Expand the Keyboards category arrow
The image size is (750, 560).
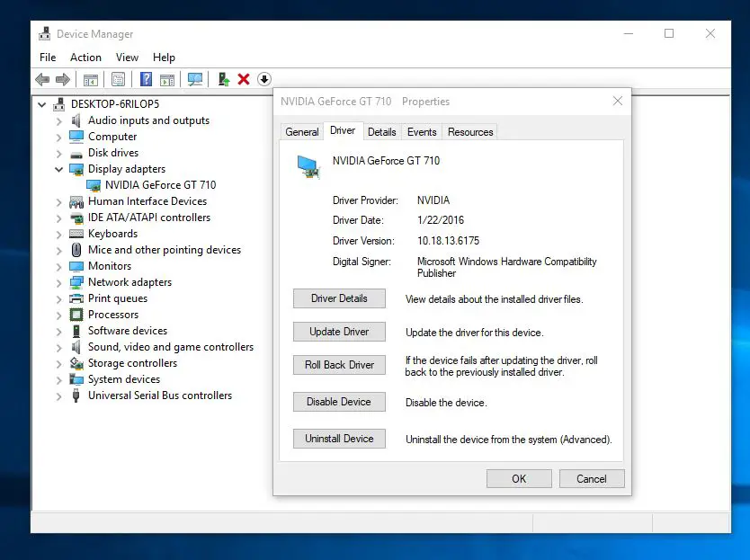coord(58,235)
